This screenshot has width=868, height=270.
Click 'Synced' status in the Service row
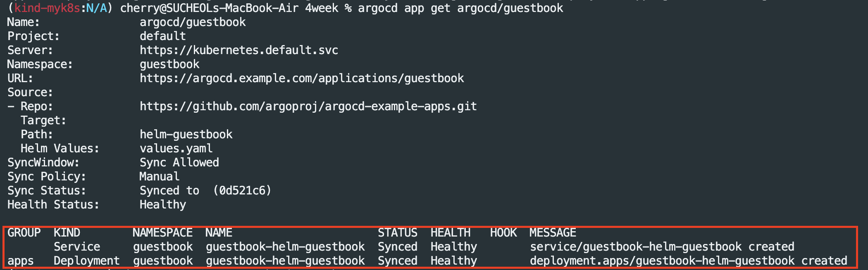398,247
